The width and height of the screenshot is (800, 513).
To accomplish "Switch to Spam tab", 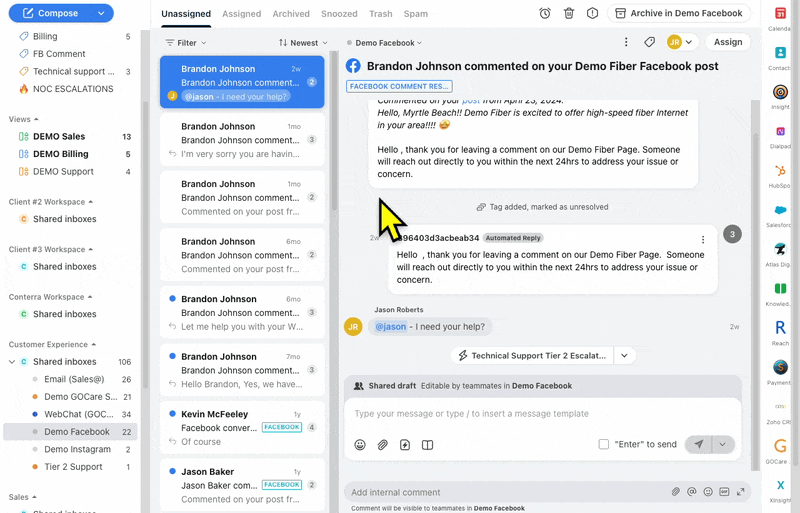I will 415,14.
